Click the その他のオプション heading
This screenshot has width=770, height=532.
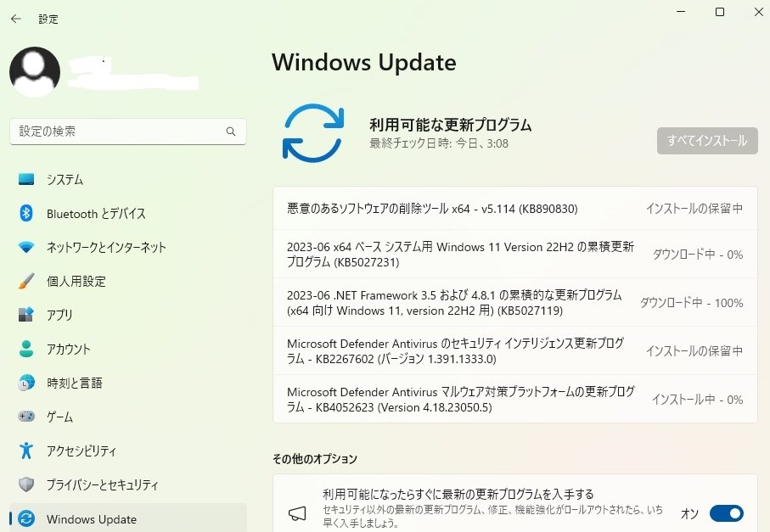pyautogui.click(x=315, y=459)
